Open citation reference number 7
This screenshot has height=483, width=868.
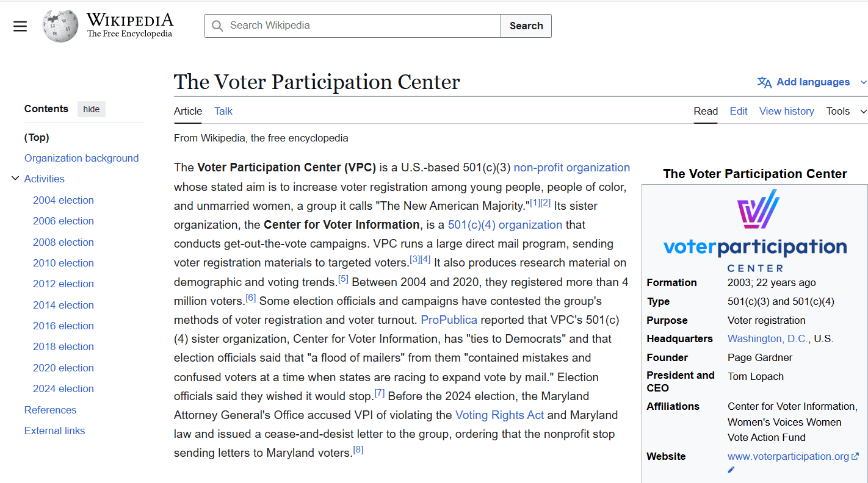pyautogui.click(x=380, y=393)
